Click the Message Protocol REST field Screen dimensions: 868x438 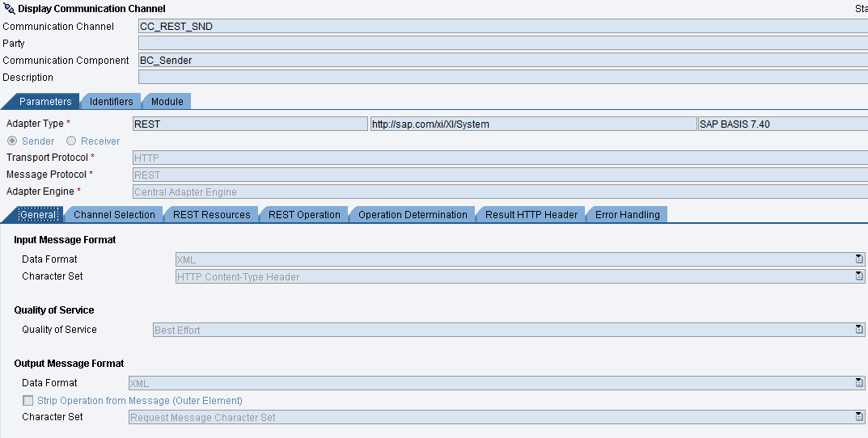[x=501, y=175]
